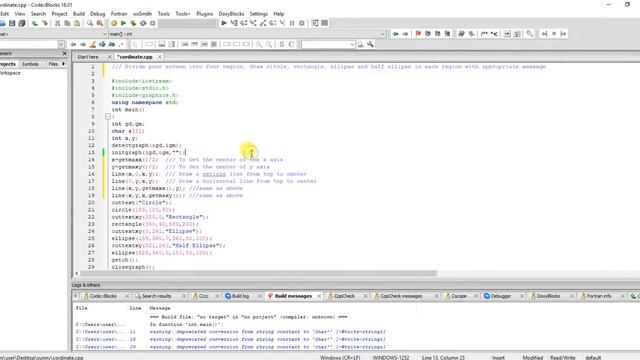Screen dimensions: 640x360
Task: Click the Redo arrow icon
Action: [x=44, y=24]
